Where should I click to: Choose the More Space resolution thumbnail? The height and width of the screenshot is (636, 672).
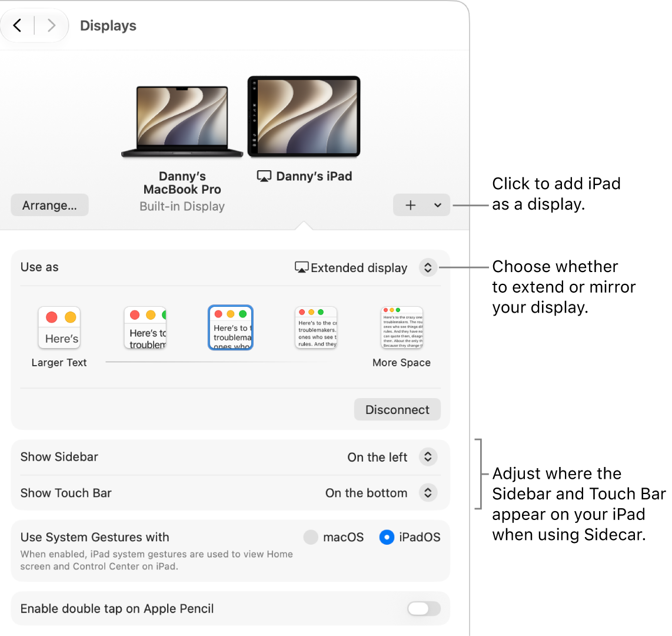401,327
